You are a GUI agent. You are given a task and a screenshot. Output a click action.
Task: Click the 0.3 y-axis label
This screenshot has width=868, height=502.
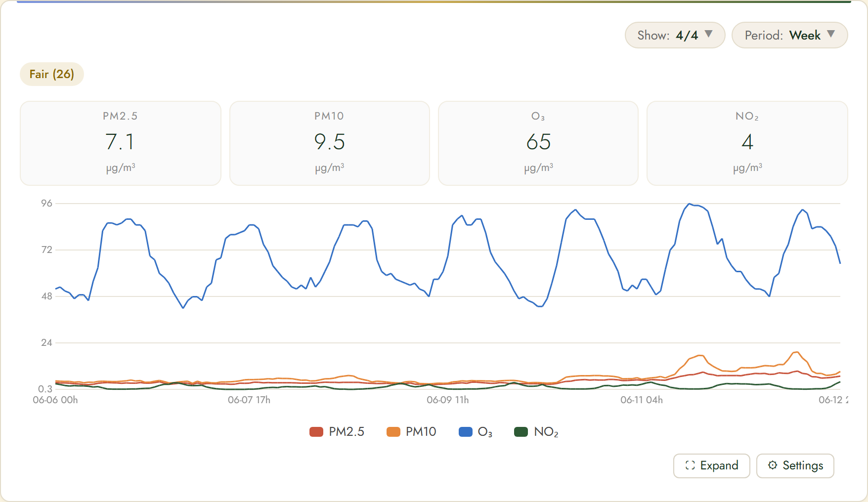(x=45, y=389)
